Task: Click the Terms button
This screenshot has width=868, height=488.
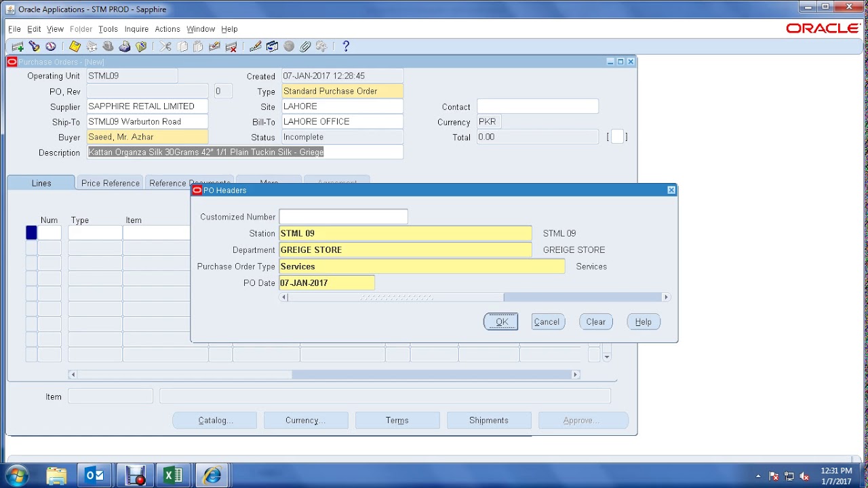Action: coord(397,420)
